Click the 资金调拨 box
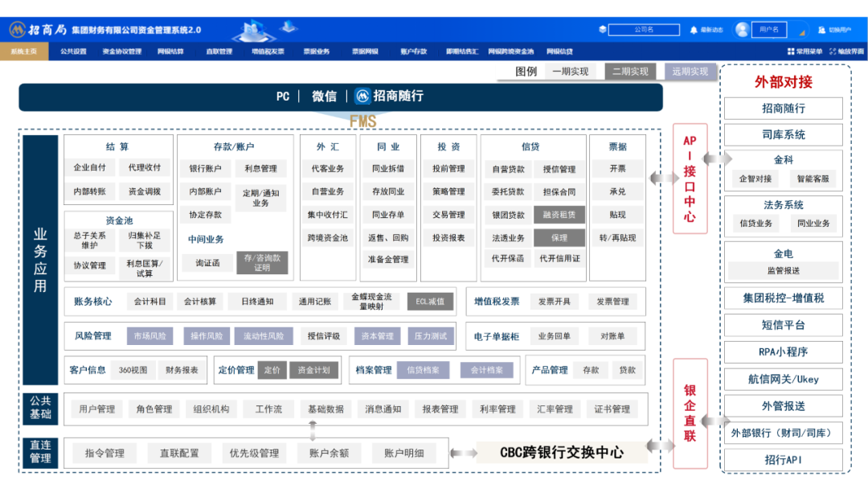The image size is (868, 489). tap(145, 191)
